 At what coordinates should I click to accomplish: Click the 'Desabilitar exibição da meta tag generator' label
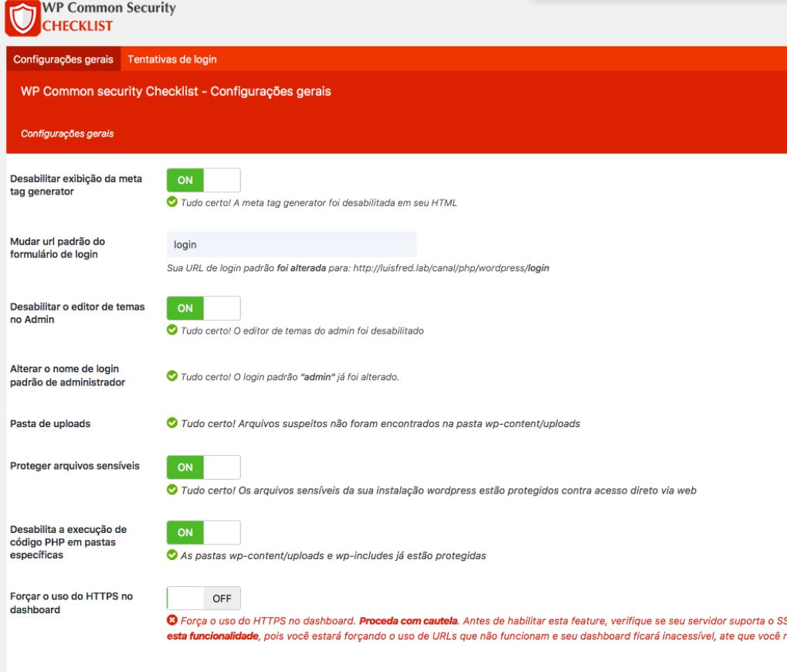[x=76, y=185]
